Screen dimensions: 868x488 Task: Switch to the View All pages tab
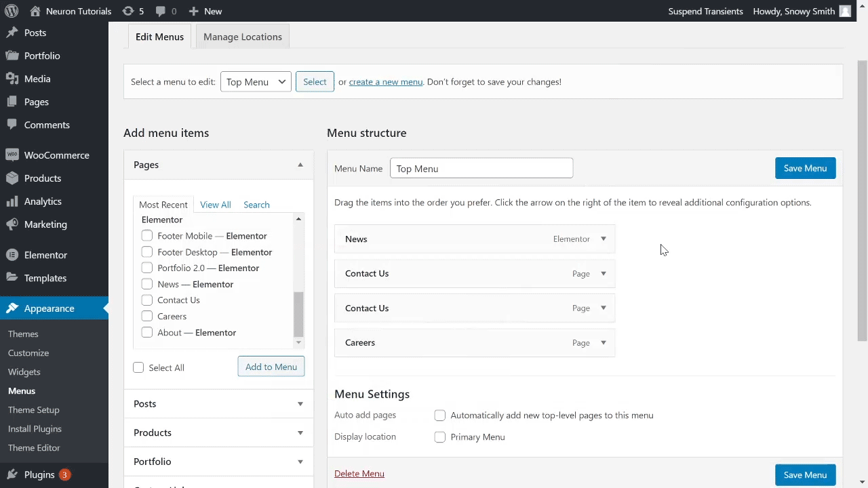pyautogui.click(x=216, y=205)
